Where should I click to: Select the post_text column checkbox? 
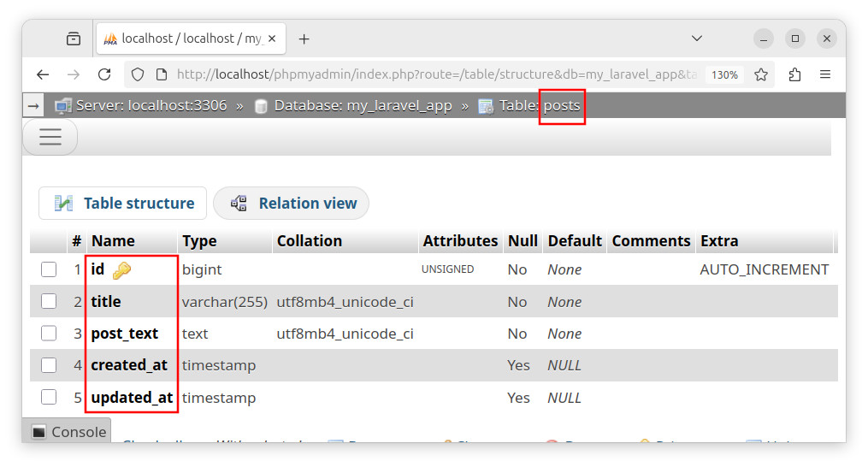[49, 334]
